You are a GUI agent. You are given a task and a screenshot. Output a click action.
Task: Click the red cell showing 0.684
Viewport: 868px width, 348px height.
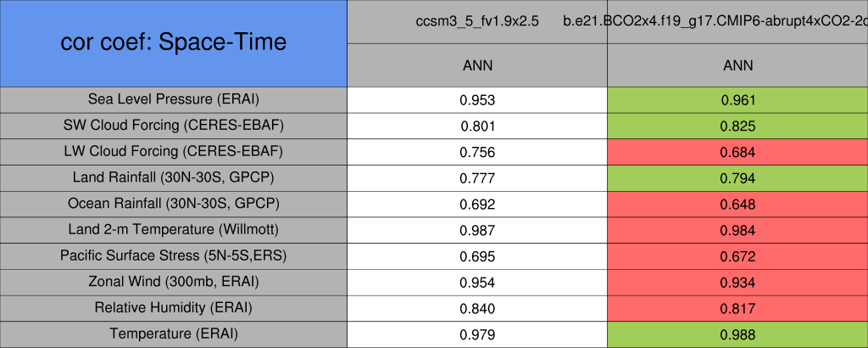(x=737, y=152)
